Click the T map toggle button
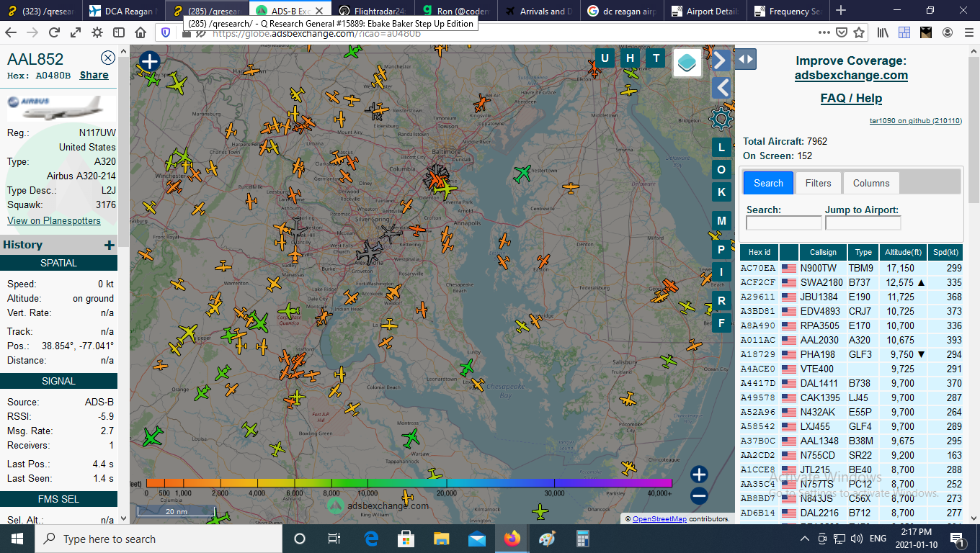Viewport: 980px width, 553px height. 656,58
